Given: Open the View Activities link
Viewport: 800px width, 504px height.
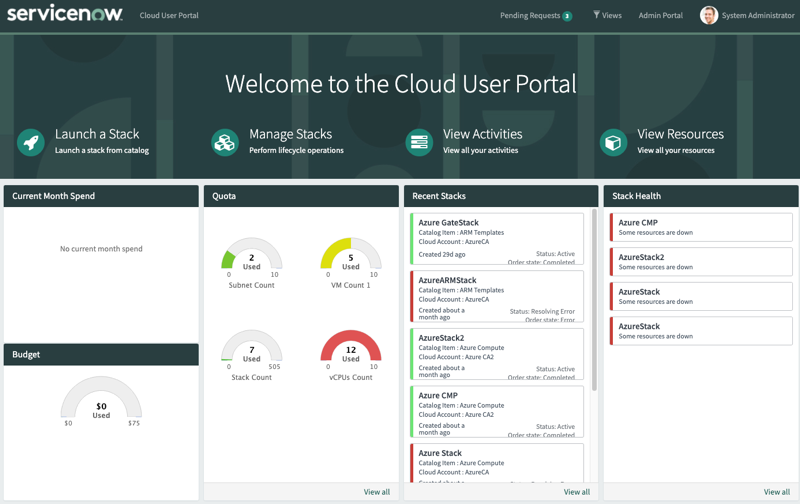Looking at the screenshot, I should (483, 134).
